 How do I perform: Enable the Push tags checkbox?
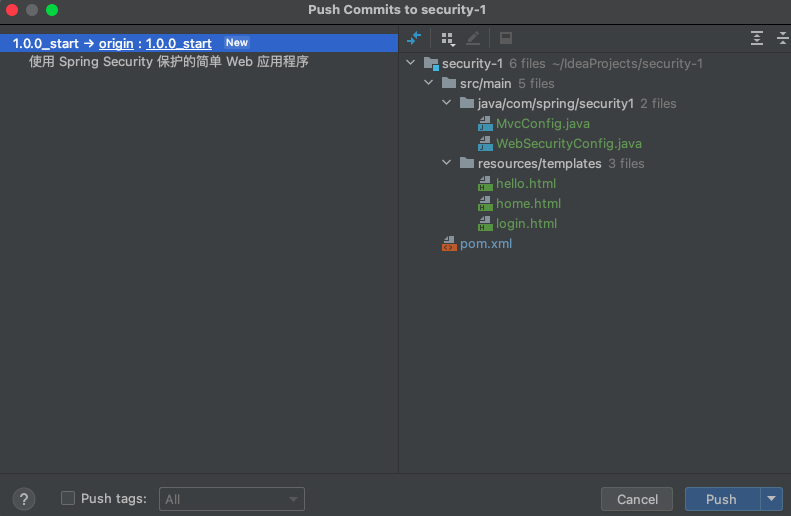pyautogui.click(x=68, y=498)
